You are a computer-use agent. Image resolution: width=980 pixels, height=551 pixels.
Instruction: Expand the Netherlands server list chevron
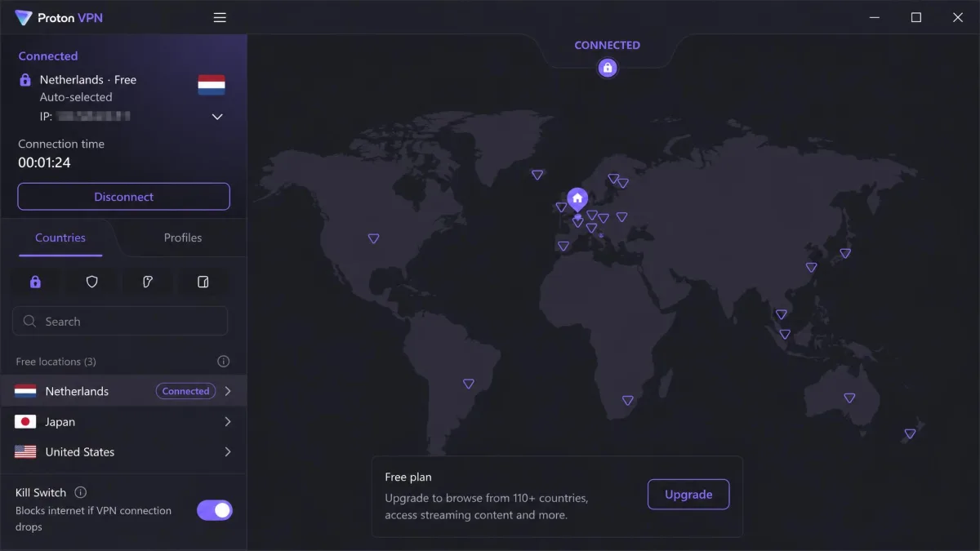coord(228,392)
